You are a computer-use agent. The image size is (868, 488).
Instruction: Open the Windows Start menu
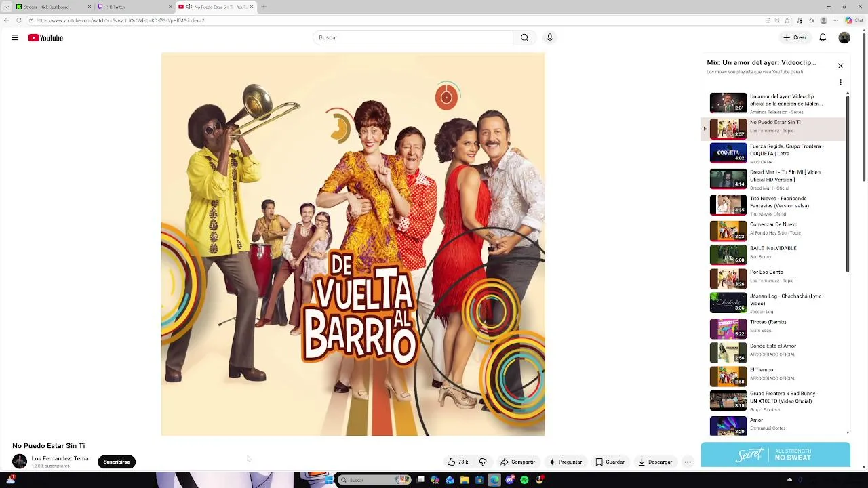[x=330, y=480]
